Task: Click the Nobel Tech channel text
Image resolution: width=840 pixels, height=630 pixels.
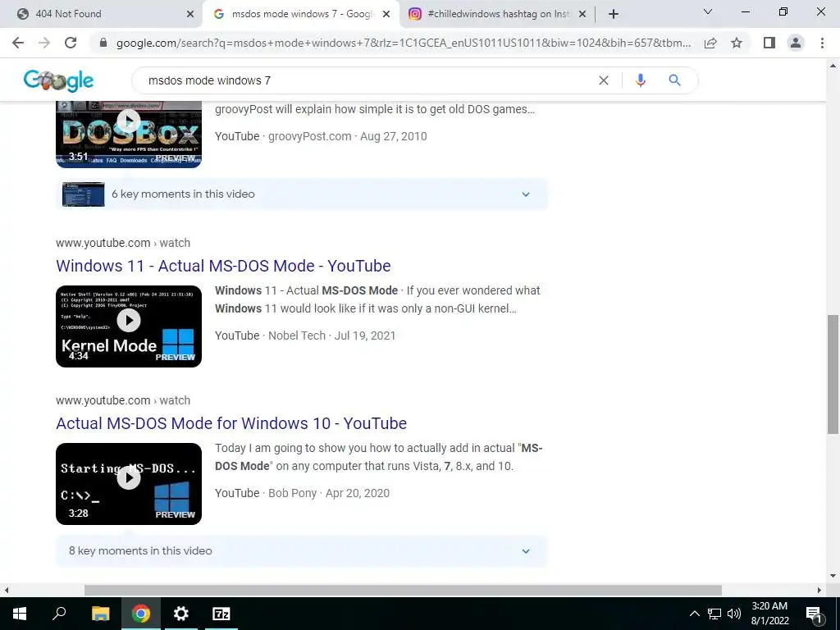Action: click(x=297, y=336)
